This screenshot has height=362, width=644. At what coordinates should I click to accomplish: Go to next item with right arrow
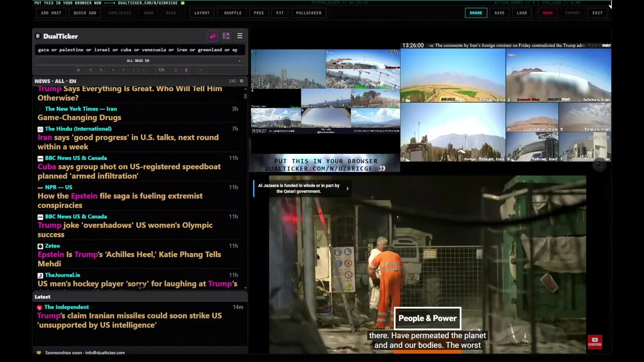tap(143, 70)
